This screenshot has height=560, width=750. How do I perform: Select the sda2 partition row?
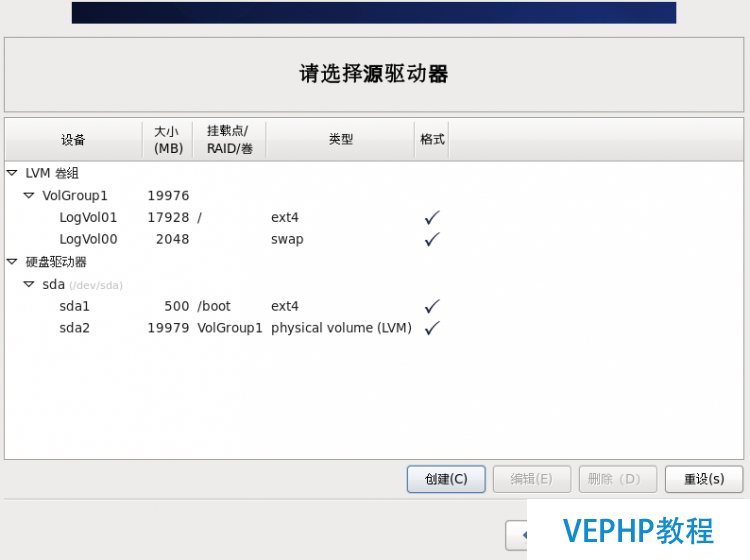[x=374, y=328]
